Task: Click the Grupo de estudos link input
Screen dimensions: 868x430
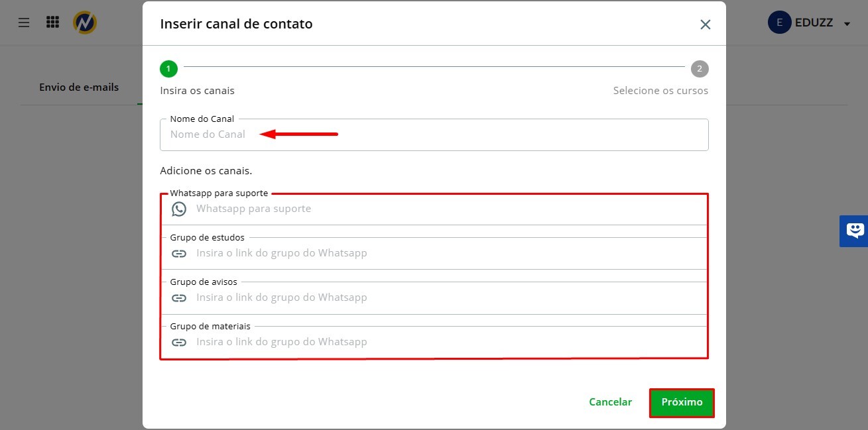Action: [x=444, y=253]
